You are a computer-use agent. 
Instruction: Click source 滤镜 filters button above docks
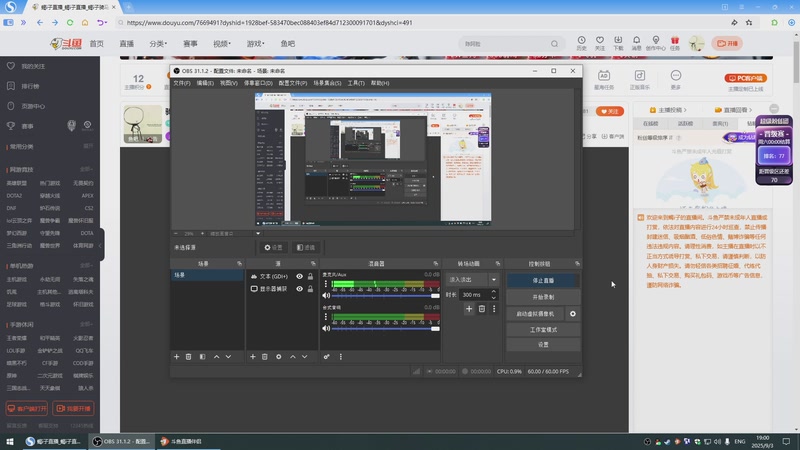[306, 247]
